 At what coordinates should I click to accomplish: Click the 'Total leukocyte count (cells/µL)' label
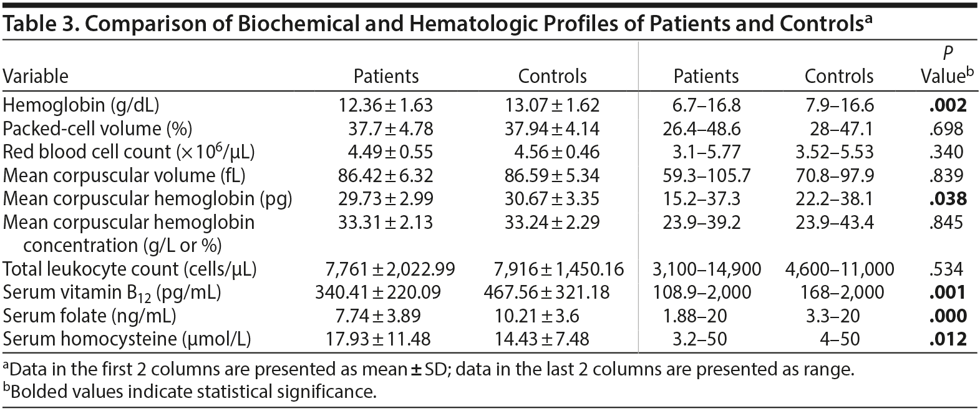point(130,269)
